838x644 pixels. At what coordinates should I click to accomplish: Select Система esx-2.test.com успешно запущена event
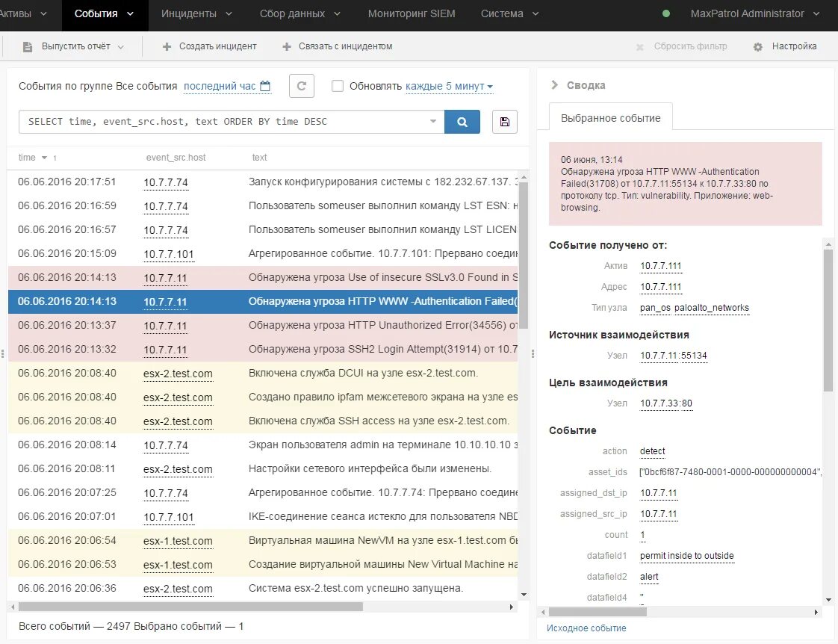pos(262,589)
